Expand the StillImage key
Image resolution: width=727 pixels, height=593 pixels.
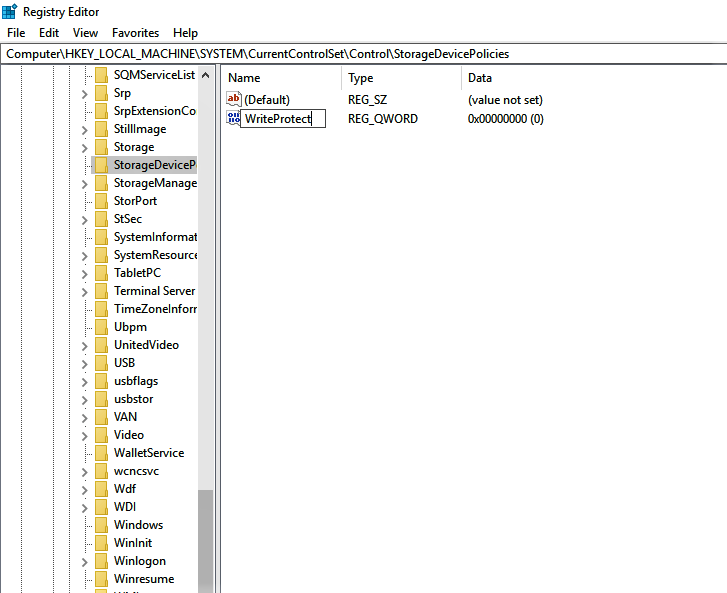click(84, 130)
